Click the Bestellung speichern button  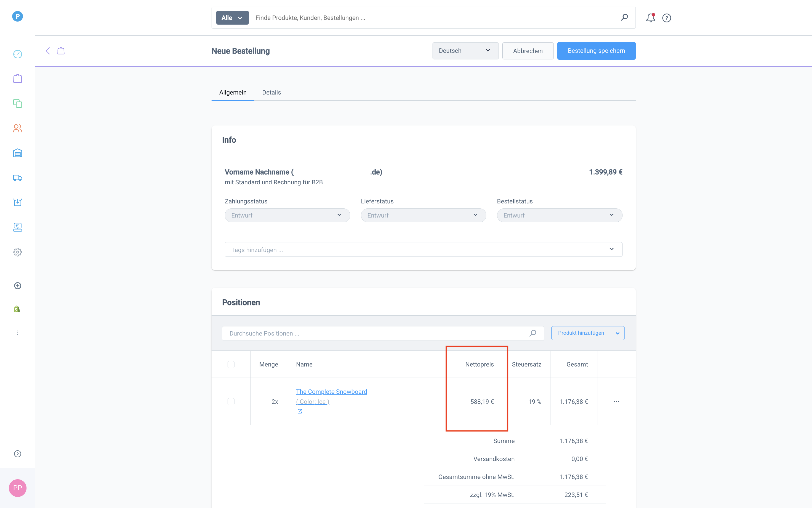pyautogui.click(x=596, y=51)
